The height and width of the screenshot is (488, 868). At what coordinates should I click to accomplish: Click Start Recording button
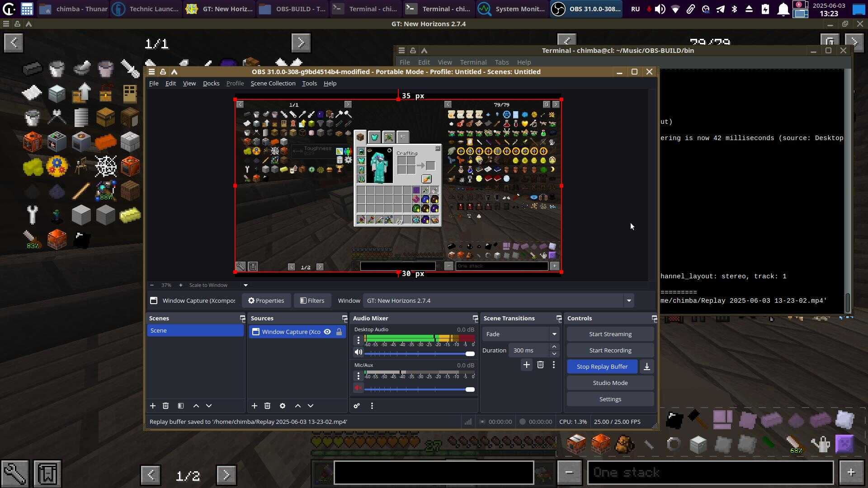tap(610, 350)
